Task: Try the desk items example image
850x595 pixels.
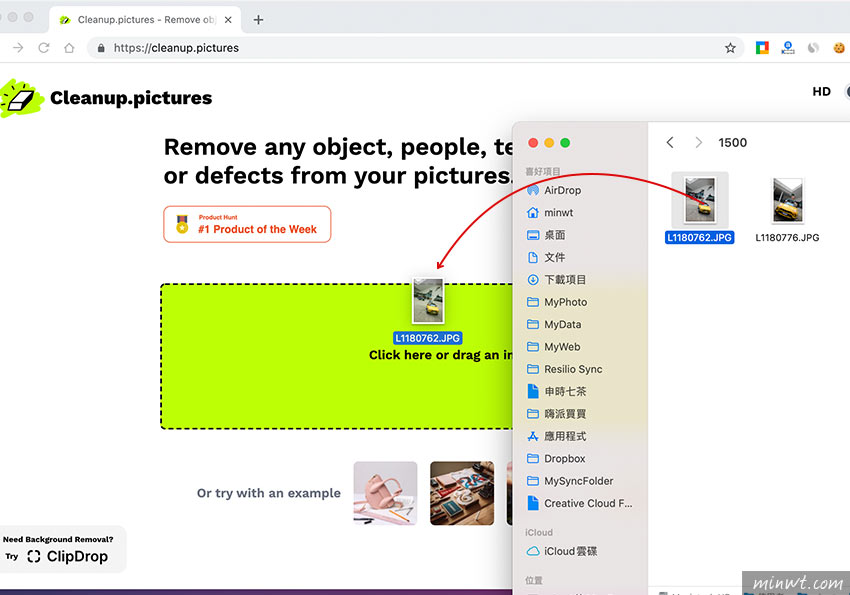Action: tap(462, 493)
